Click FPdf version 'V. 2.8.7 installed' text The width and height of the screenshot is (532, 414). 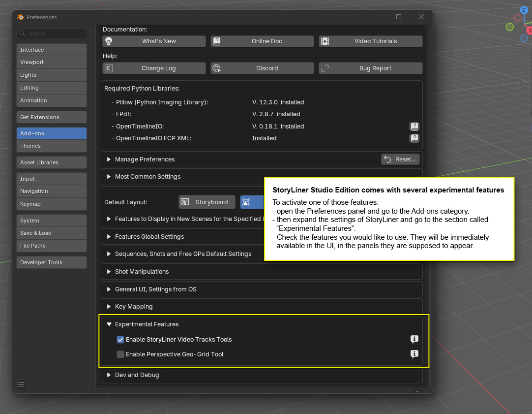coord(276,114)
